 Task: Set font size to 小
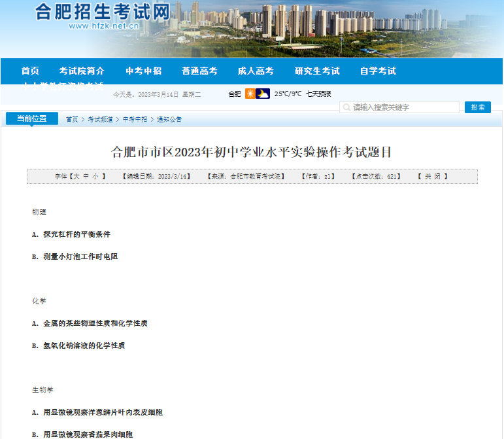click(x=95, y=177)
